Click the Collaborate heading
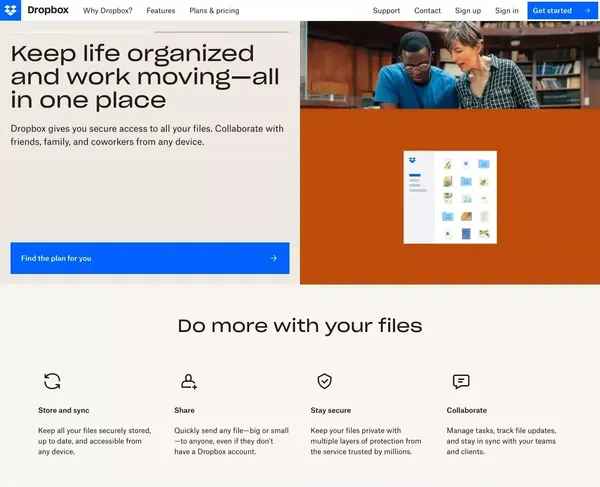 tap(467, 410)
